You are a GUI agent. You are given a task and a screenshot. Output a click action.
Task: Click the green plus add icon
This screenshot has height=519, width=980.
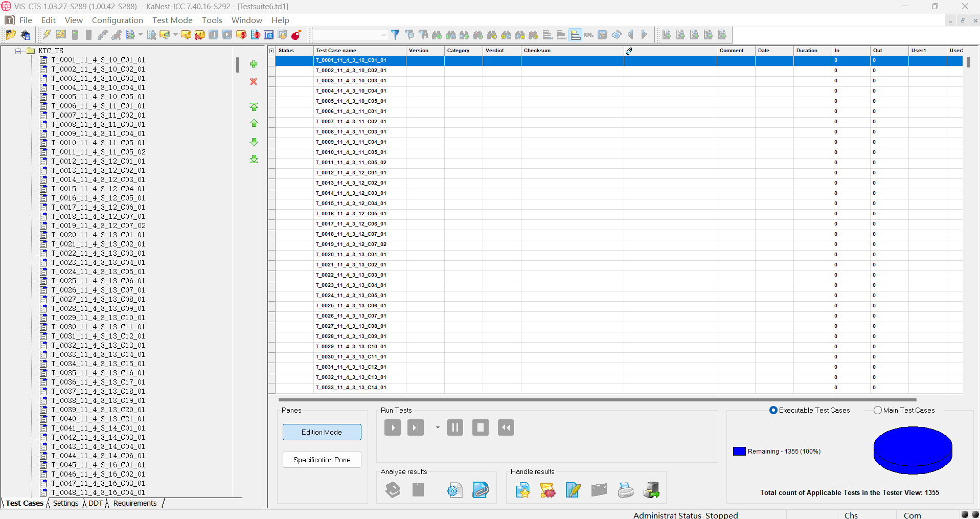[x=254, y=64]
